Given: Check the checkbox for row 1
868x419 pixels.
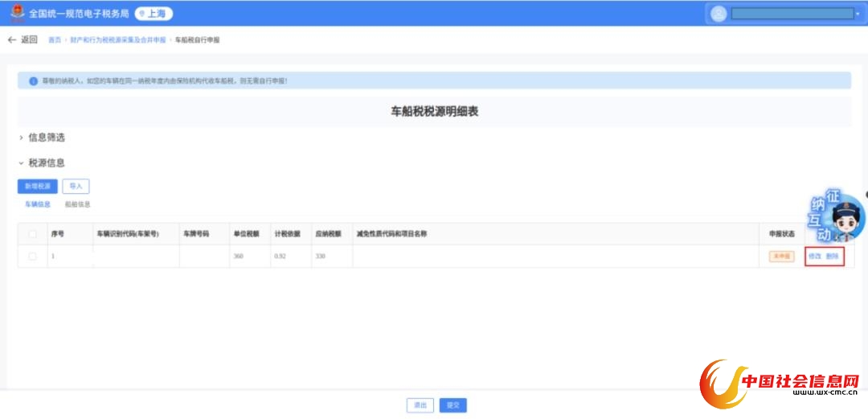Looking at the screenshot, I should (33, 257).
